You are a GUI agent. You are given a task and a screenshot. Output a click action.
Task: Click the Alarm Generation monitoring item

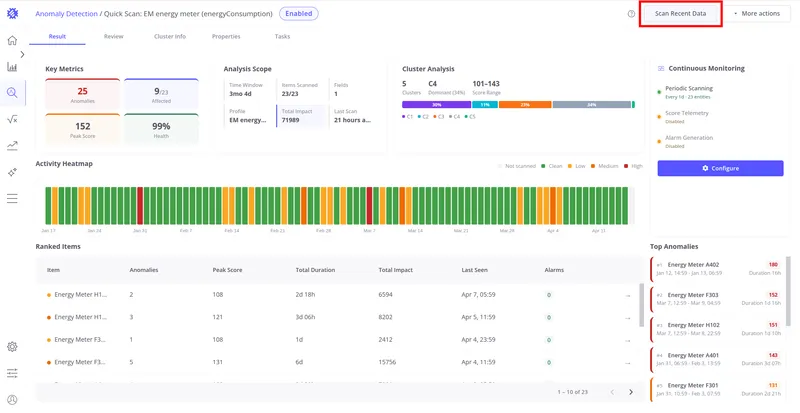[x=689, y=141]
